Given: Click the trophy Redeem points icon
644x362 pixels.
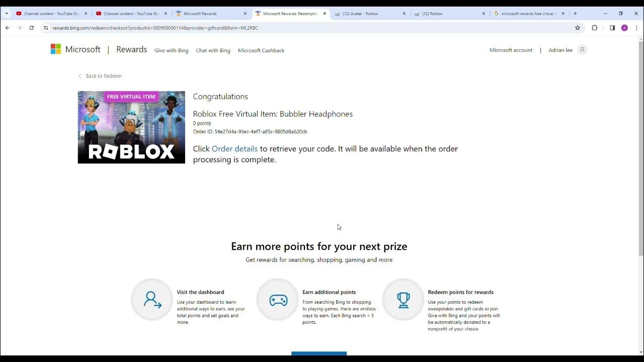Looking at the screenshot, I should tap(404, 300).
